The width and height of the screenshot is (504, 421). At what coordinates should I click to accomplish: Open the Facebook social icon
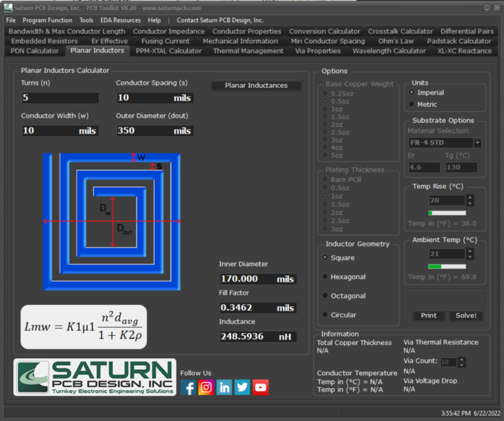coord(188,388)
